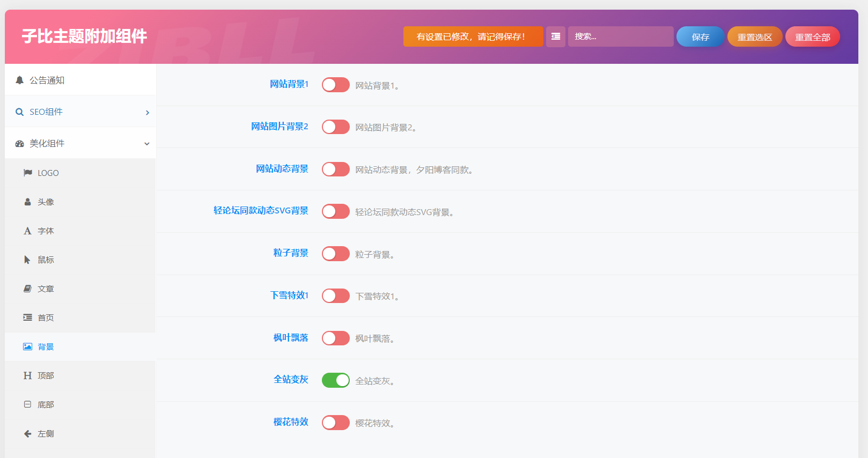
Task: Open the 左侧 submenu
Action: click(80, 433)
